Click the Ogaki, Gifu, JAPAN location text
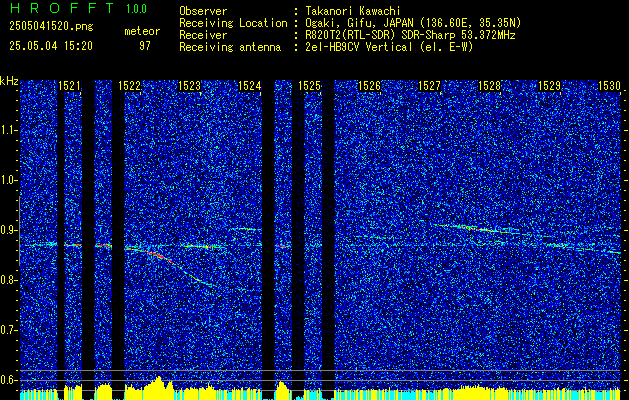The width and height of the screenshot is (629, 400). point(413,23)
